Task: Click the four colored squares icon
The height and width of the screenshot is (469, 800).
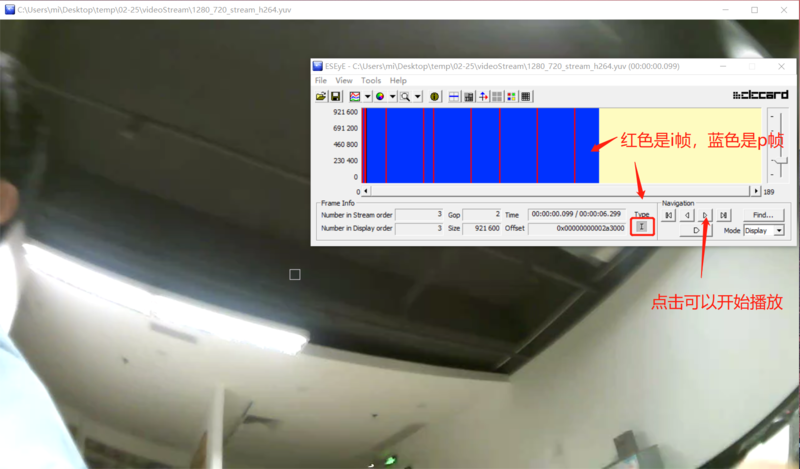Action: pos(511,97)
